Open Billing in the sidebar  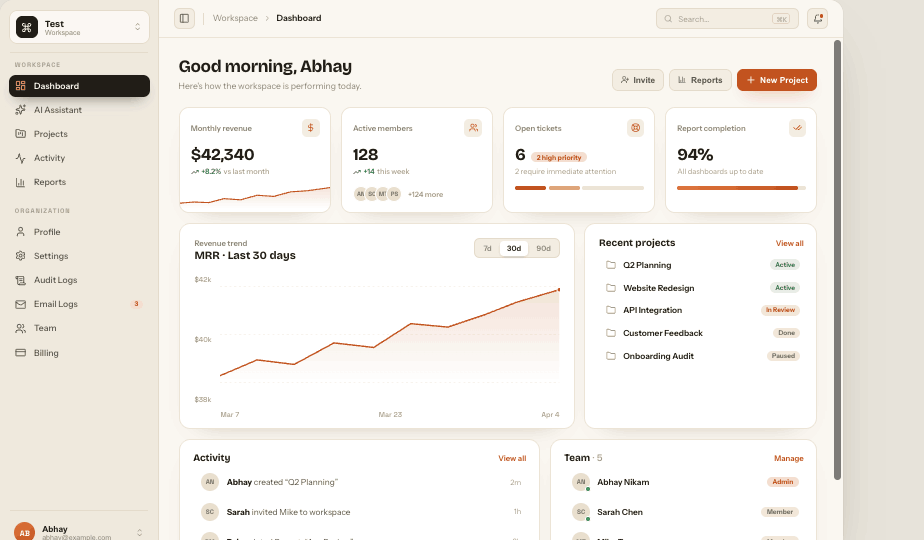(80, 353)
